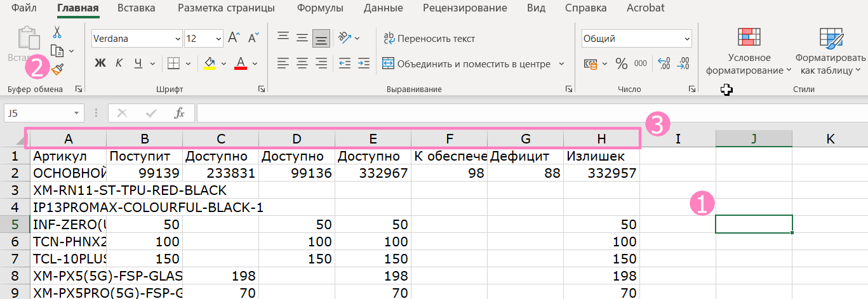This screenshot has width=868, height=299.
Task: Open the font size 12 dropdown
Action: [219, 39]
